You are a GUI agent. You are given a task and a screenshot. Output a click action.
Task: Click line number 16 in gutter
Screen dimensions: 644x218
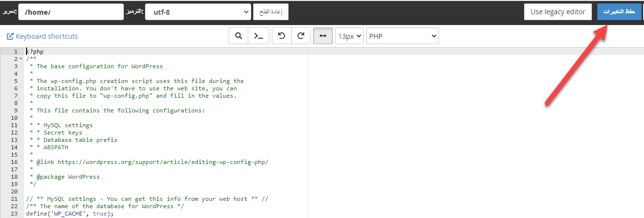click(x=14, y=162)
